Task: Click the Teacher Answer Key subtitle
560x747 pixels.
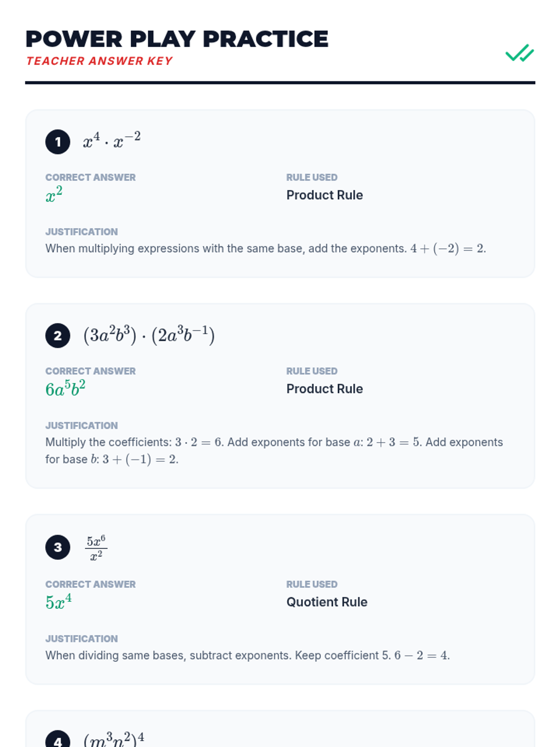Action: click(99, 61)
